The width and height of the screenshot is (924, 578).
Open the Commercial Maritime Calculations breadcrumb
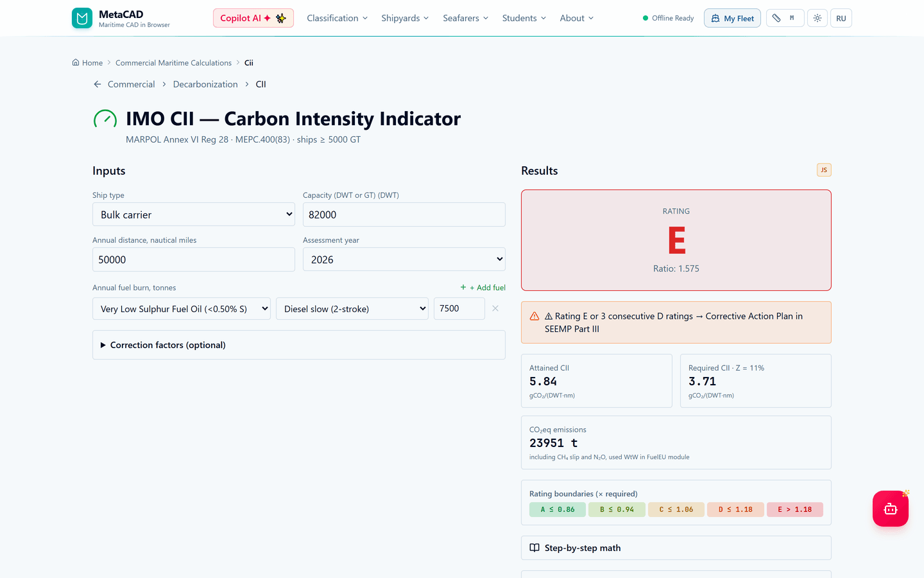coord(173,63)
